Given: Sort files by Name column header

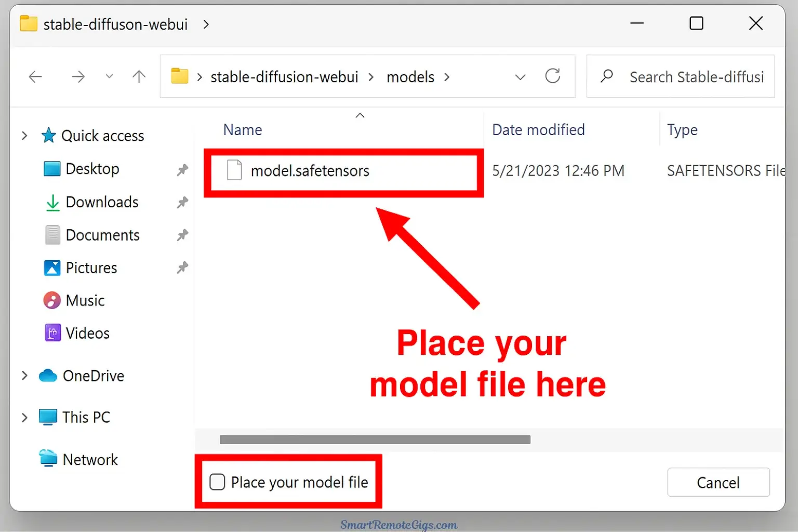Looking at the screenshot, I should coord(243,130).
